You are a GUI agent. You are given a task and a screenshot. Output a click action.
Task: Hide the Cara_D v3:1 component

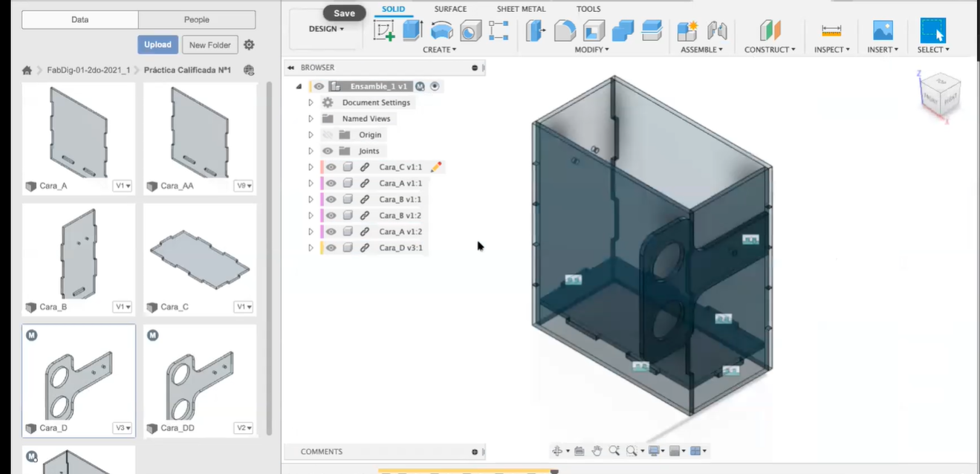331,248
